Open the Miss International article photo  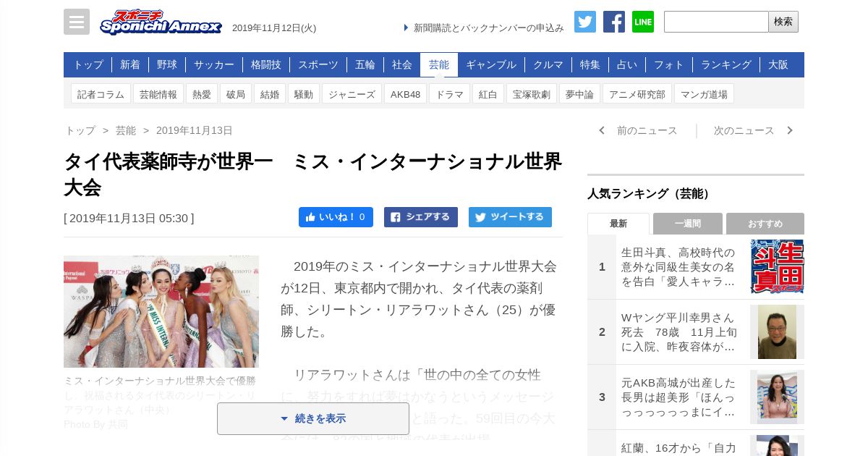point(161,311)
